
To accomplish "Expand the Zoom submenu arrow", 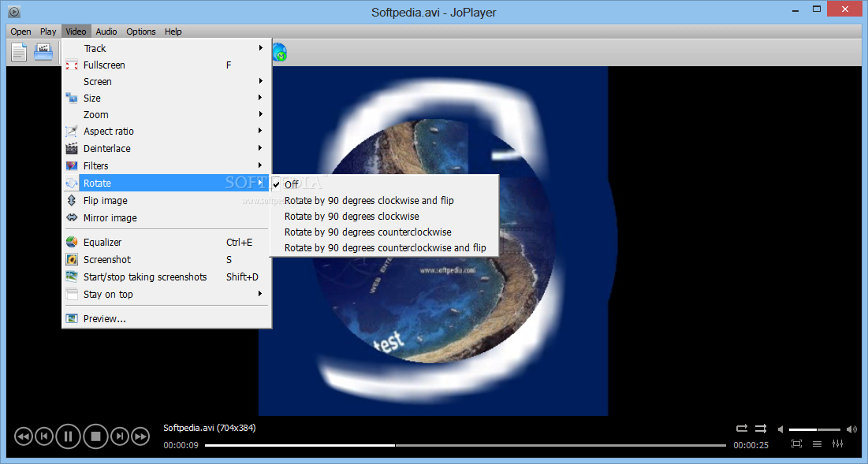I will point(260,114).
